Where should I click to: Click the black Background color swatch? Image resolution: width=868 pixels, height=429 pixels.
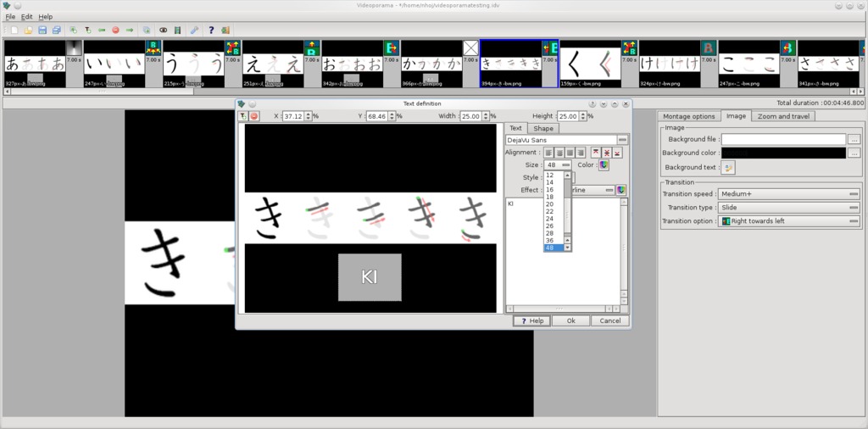pos(783,153)
